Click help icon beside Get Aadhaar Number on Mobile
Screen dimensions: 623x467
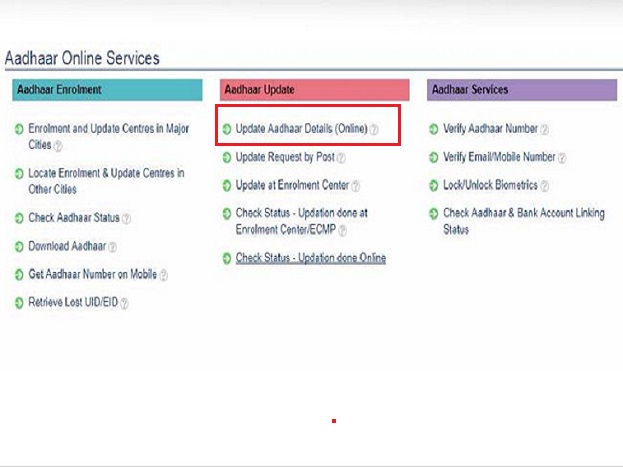click(163, 275)
